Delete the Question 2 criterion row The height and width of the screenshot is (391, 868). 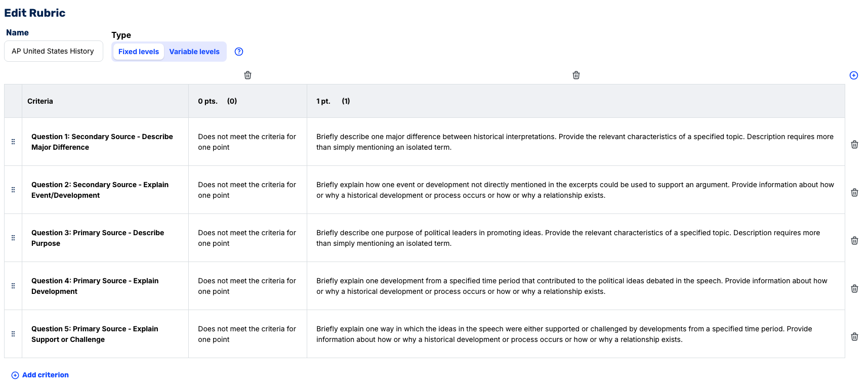click(854, 193)
